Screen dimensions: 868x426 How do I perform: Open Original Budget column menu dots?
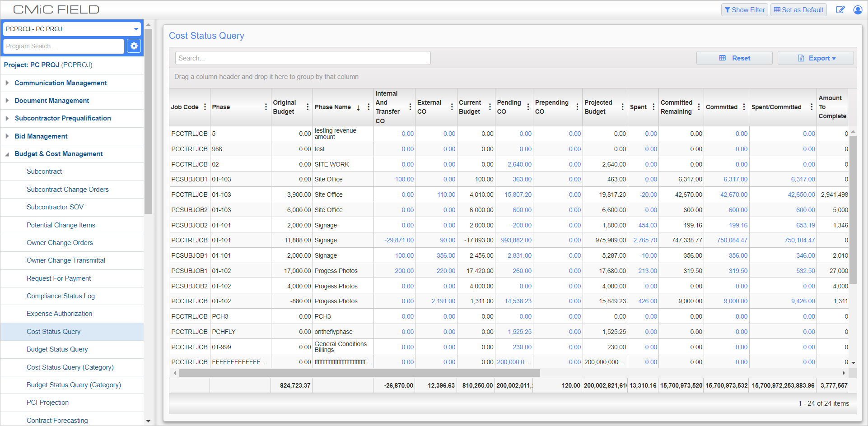pos(308,107)
